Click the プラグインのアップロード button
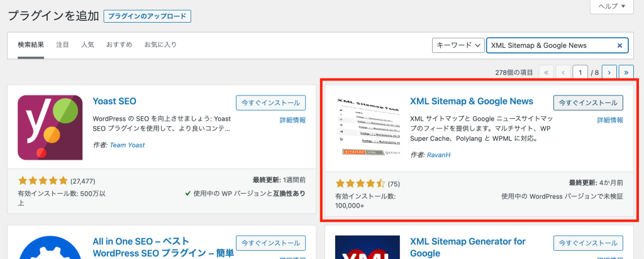Screen dimensions: 644x259 coord(147,16)
